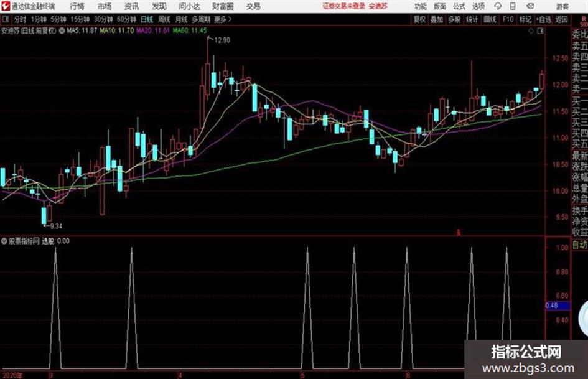Viewport: 588px width, 379px height.
Task: Click the 选股: 0.00 indicator value
Action: [x=55, y=241]
